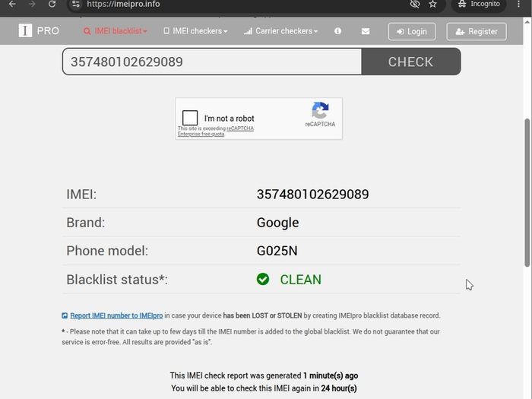Click the '24 hour(s)' text
Viewport: 532px width, 399px height.
coord(339,388)
